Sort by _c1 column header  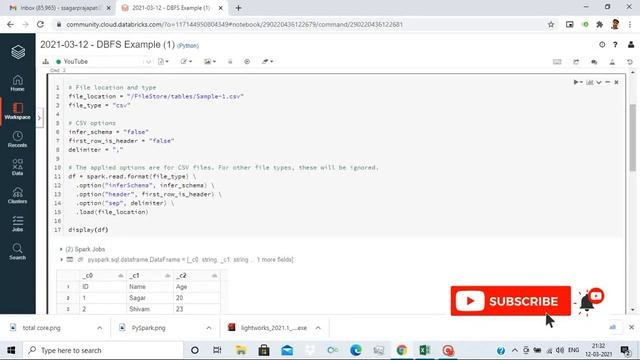tap(150, 276)
